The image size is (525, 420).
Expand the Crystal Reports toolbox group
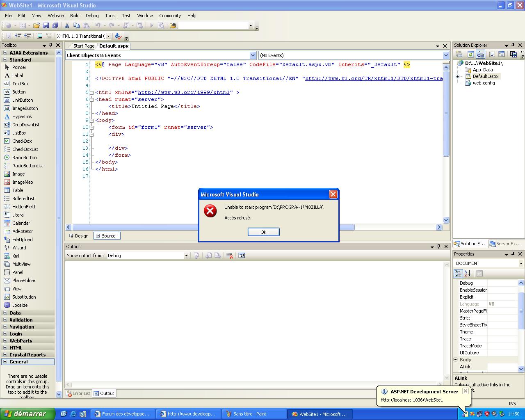coord(5,355)
